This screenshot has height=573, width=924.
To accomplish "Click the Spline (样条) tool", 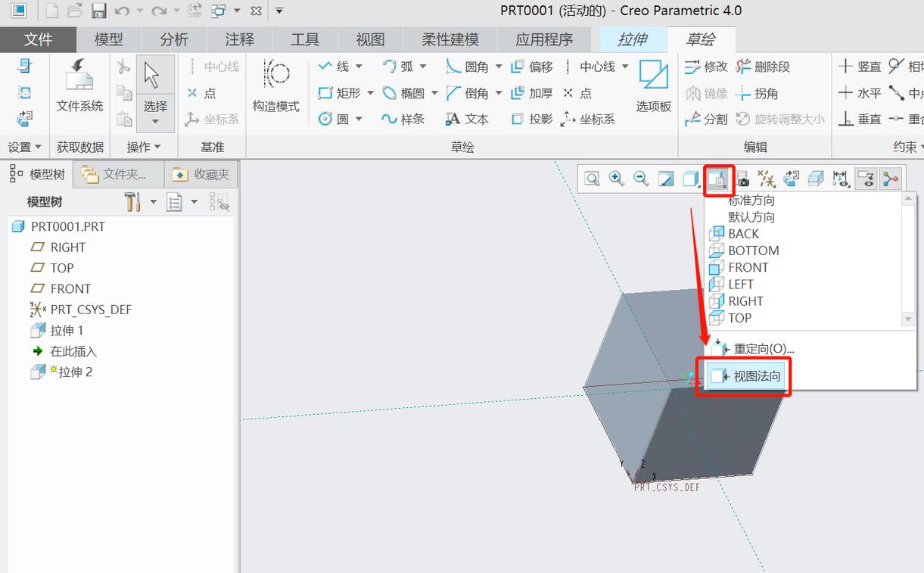I will pyautogui.click(x=403, y=119).
